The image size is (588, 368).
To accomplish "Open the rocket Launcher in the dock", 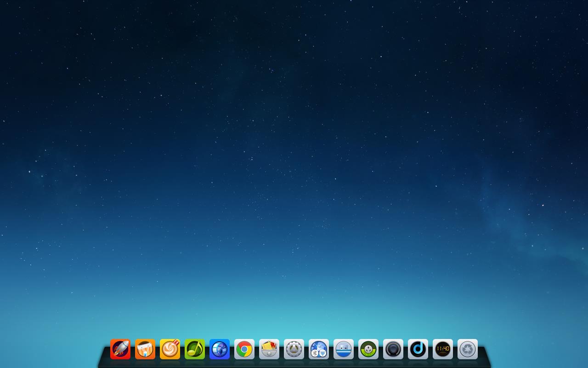I will 120,349.
